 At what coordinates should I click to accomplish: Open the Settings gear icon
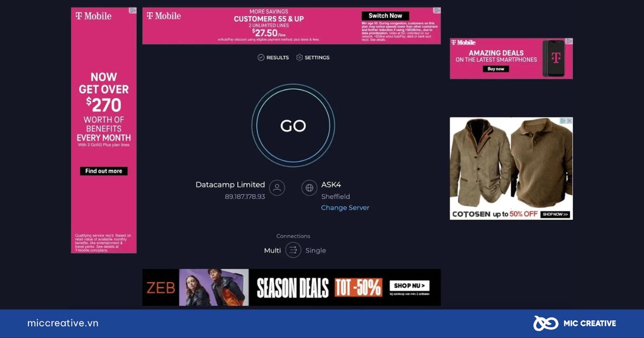(299, 57)
